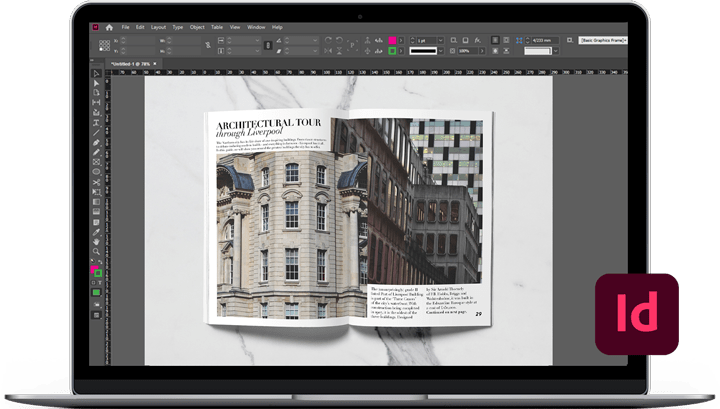This screenshot has width=720, height=409.
Task: Select the Hand tool
Action: 96,241
